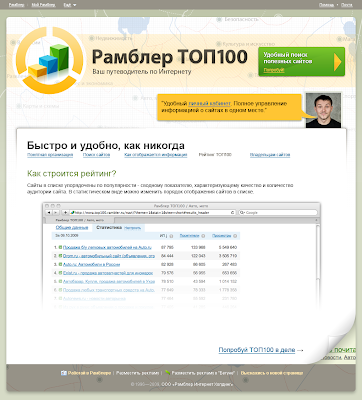Click the green icon beside the Drom.ru row
362x400 pixels.
click(x=61, y=256)
